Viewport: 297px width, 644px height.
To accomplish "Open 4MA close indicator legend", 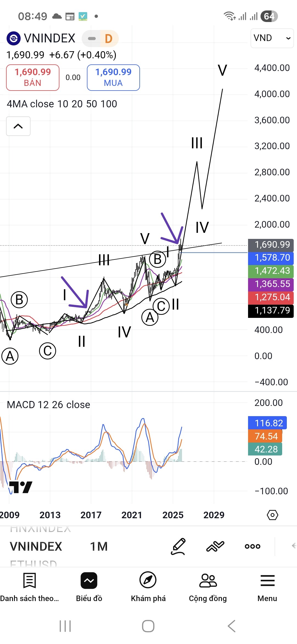I will tap(62, 104).
